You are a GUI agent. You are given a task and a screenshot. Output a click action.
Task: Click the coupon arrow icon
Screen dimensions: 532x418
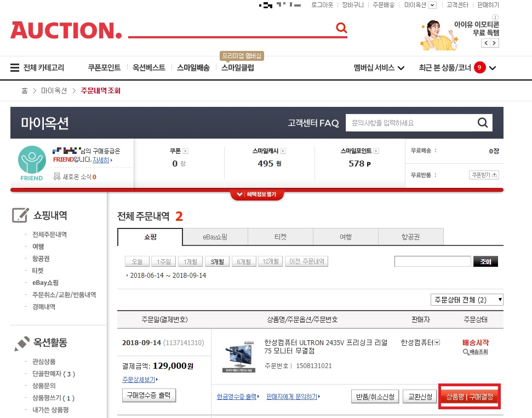tap(186, 151)
